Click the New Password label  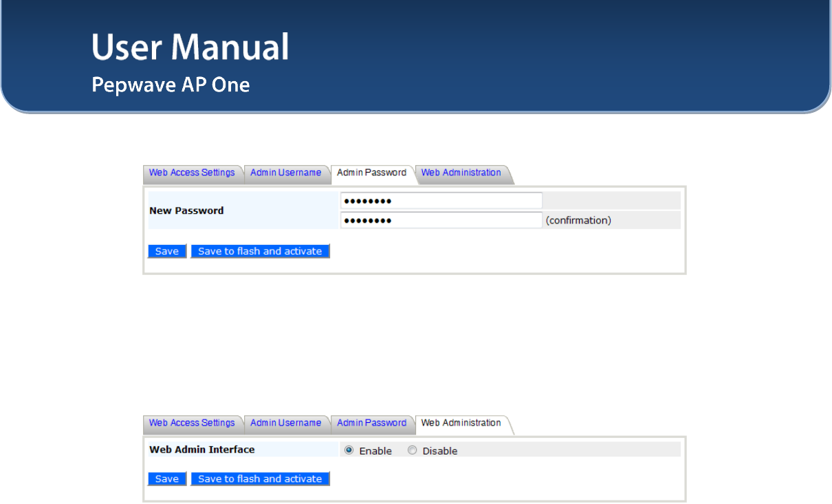tap(186, 210)
